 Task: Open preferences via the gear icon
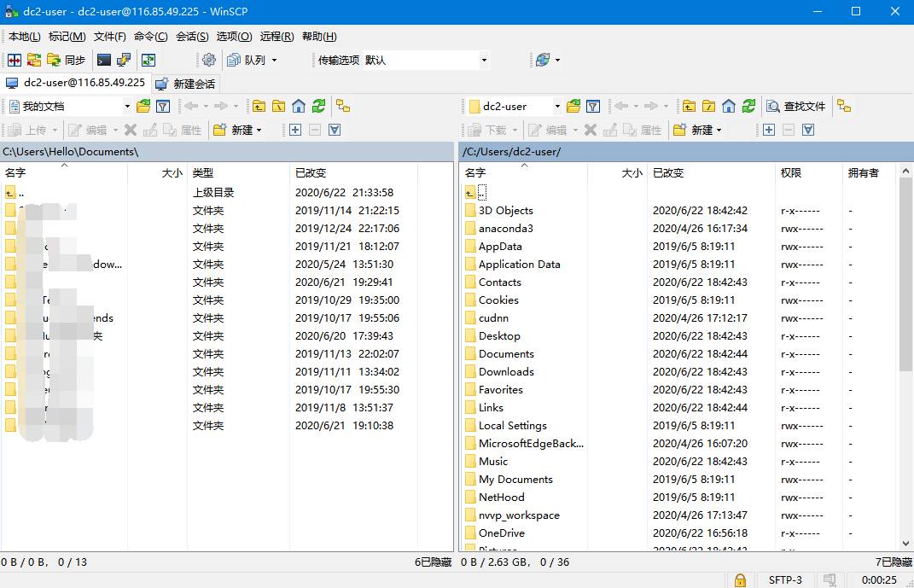[x=209, y=60]
